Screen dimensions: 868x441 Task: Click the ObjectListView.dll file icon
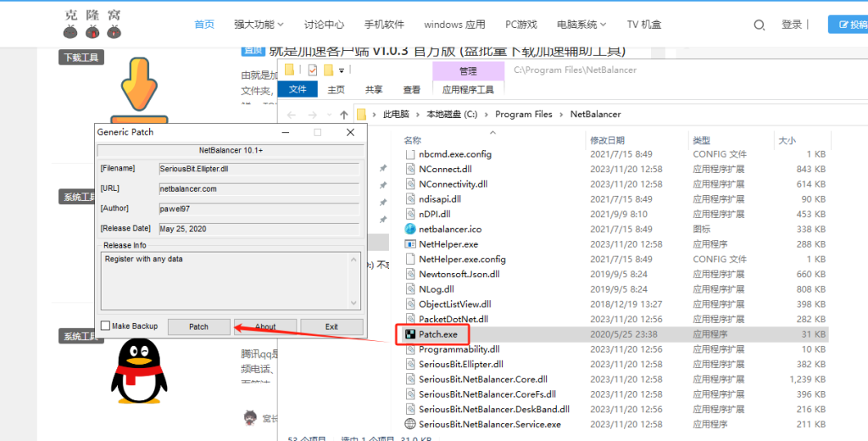click(410, 304)
